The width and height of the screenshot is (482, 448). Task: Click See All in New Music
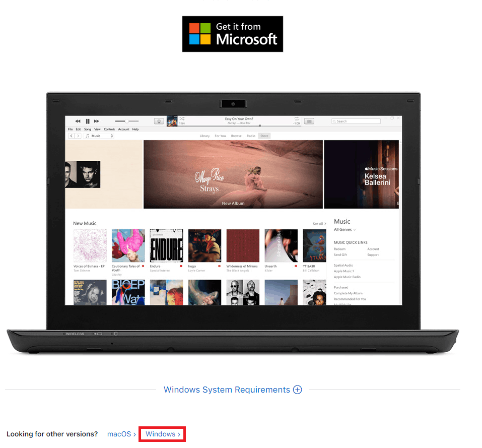pyautogui.click(x=319, y=224)
